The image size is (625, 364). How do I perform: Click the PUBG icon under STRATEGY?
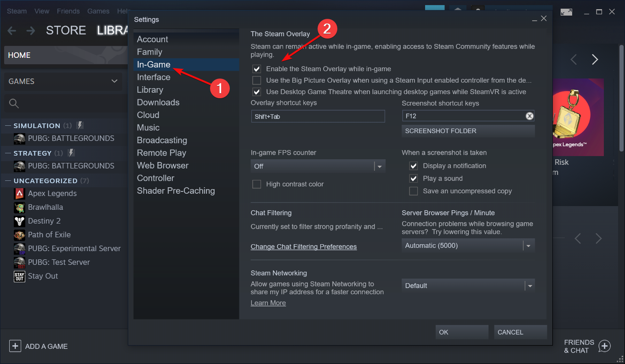(x=19, y=166)
